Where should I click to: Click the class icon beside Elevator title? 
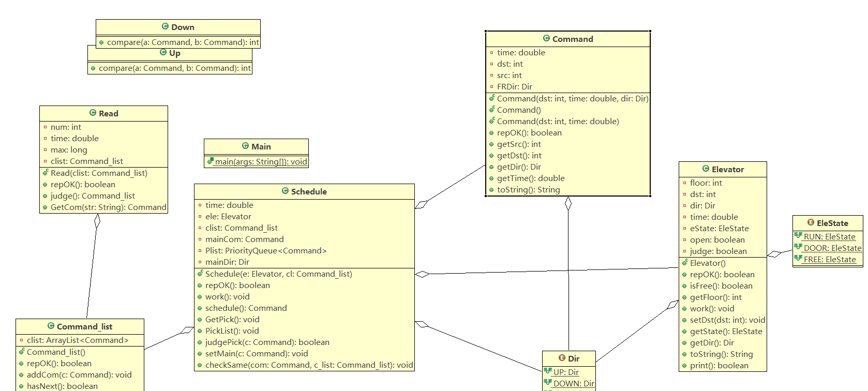706,169
